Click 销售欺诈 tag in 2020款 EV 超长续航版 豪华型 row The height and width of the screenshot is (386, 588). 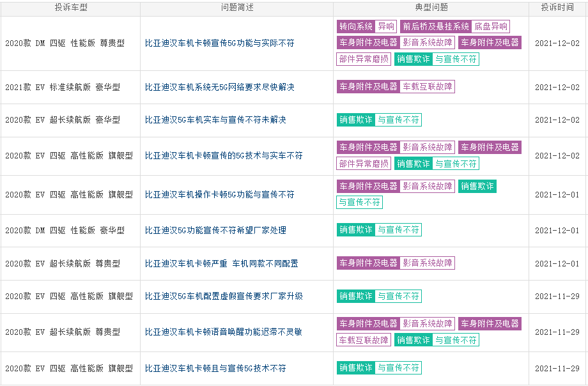[356, 120]
